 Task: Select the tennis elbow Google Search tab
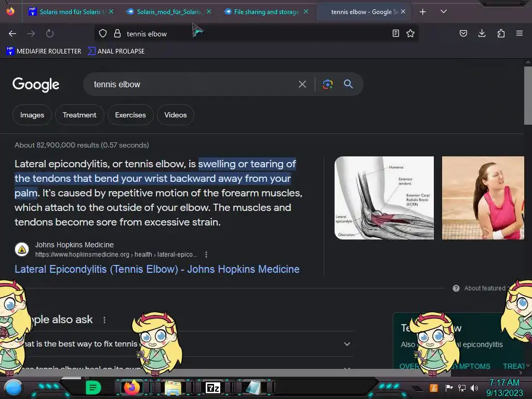point(363,12)
